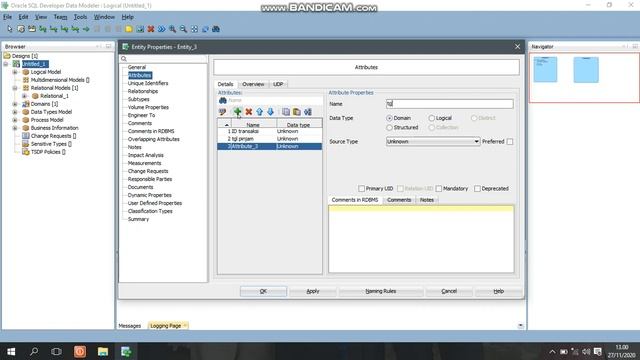Expand Logical Model node in Browser
This screenshot has width=640, height=360.
[15, 72]
